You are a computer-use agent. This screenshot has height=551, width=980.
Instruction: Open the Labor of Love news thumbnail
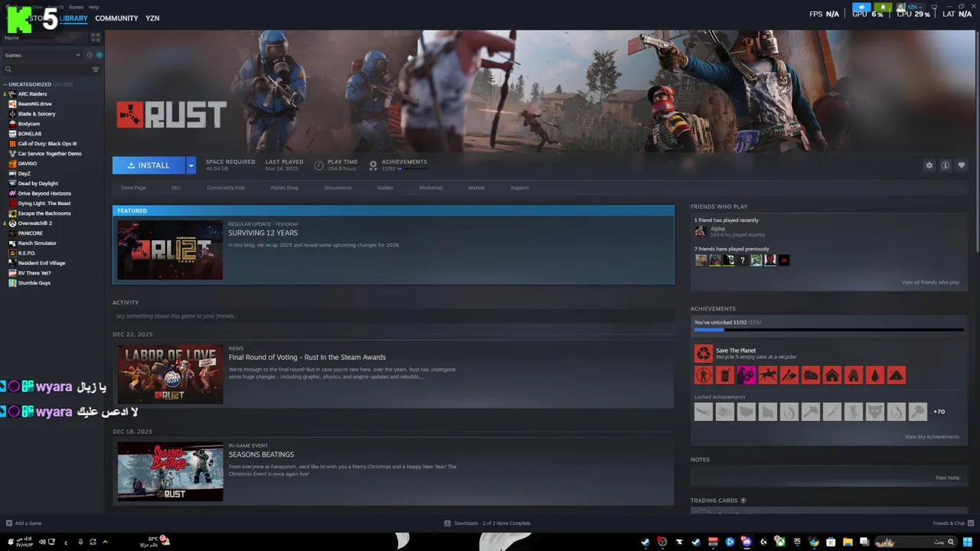[170, 374]
